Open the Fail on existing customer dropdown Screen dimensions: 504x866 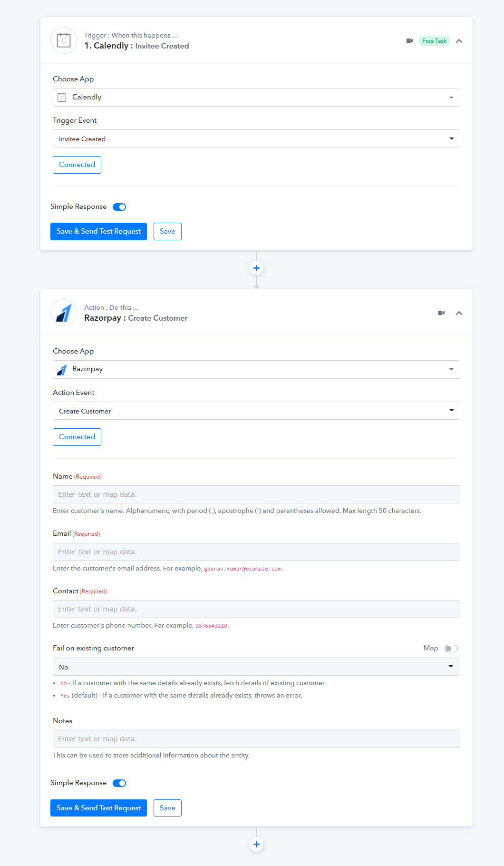click(256, 667)
